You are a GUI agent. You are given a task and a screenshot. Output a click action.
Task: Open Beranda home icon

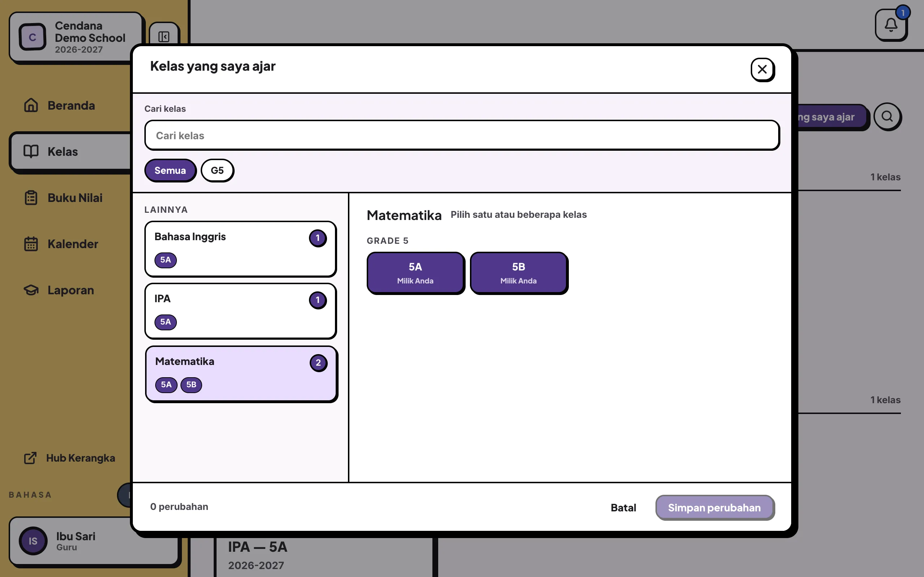31,105
